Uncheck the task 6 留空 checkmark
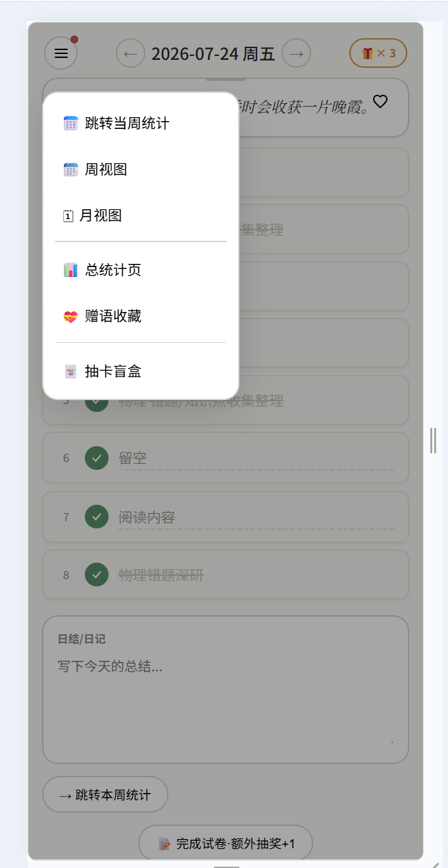 coord(97,458)
